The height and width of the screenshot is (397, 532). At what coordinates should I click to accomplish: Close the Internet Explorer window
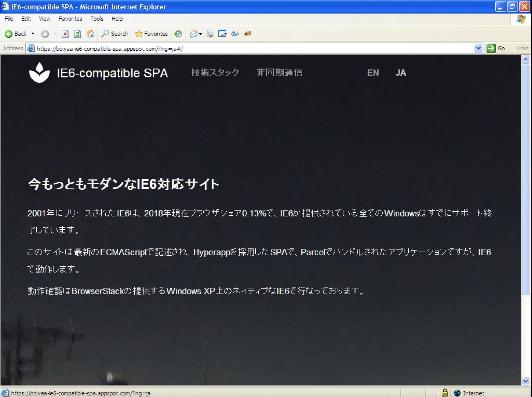(x=525, y=7)
